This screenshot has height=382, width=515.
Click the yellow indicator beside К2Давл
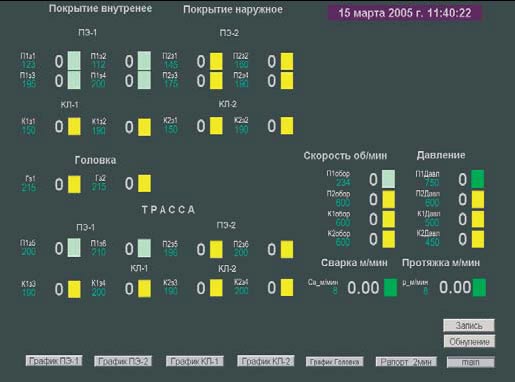tap(477, 239)
